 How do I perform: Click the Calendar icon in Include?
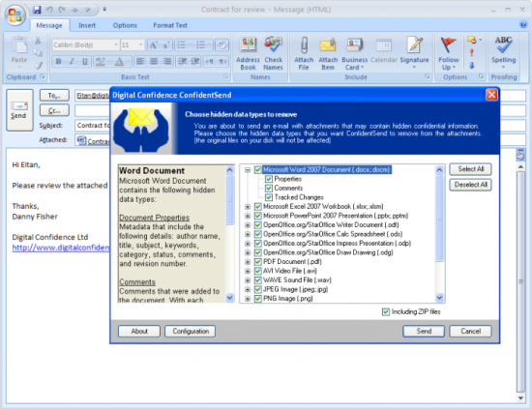(x=384, y=45)
